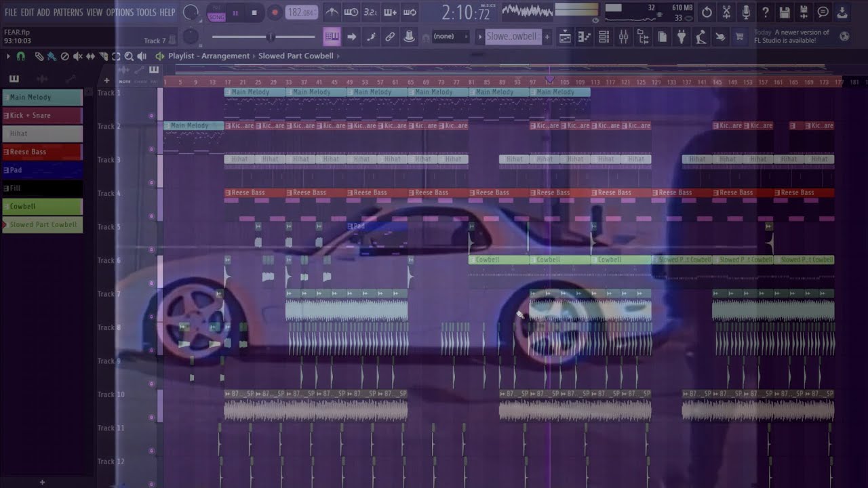Open the project picker pages icon
Image resolution: width=868 pixels, height=488 pixels.
coord(663,37)
